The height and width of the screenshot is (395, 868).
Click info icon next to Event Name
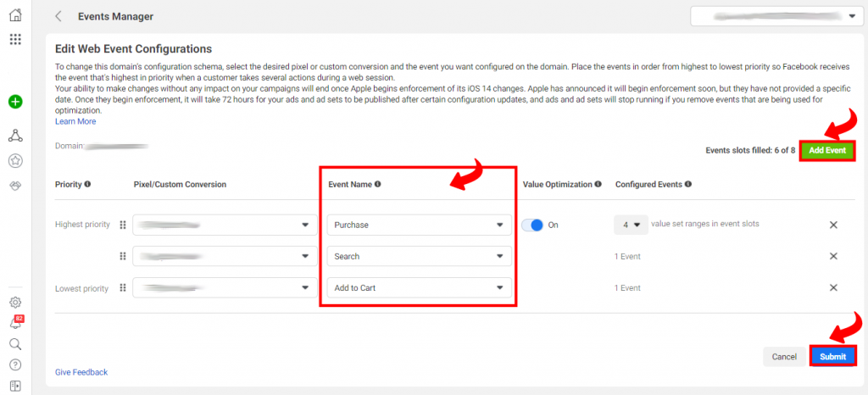pyautogui.click(x=377, y=184)
